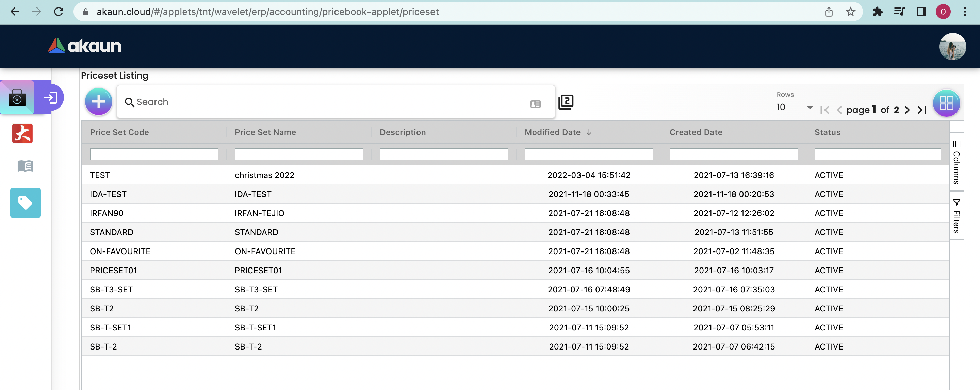
Task: Jump to last page arrow
Action: coord(922,110)
